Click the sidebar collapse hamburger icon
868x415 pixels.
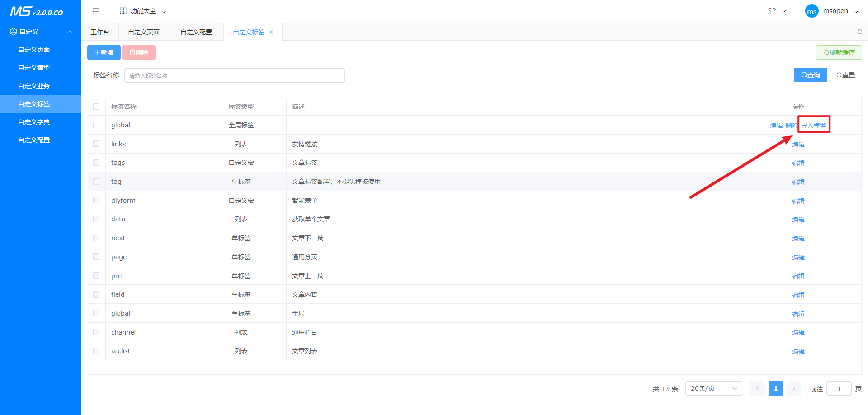point(95,11)
